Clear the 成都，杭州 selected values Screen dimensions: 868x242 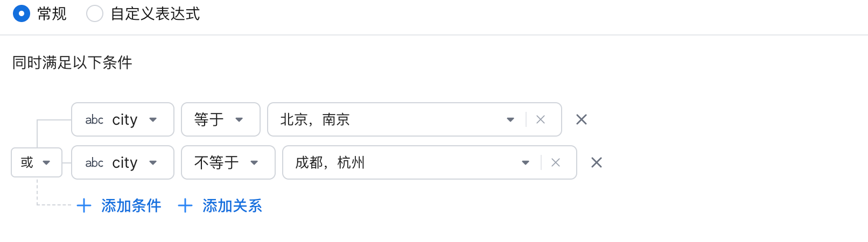pos(556,162)
